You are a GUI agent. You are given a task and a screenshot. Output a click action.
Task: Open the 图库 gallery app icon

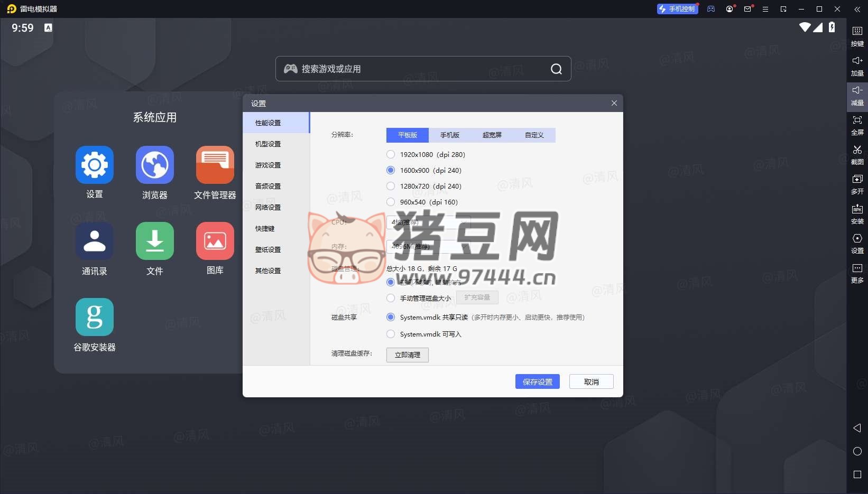215,241
